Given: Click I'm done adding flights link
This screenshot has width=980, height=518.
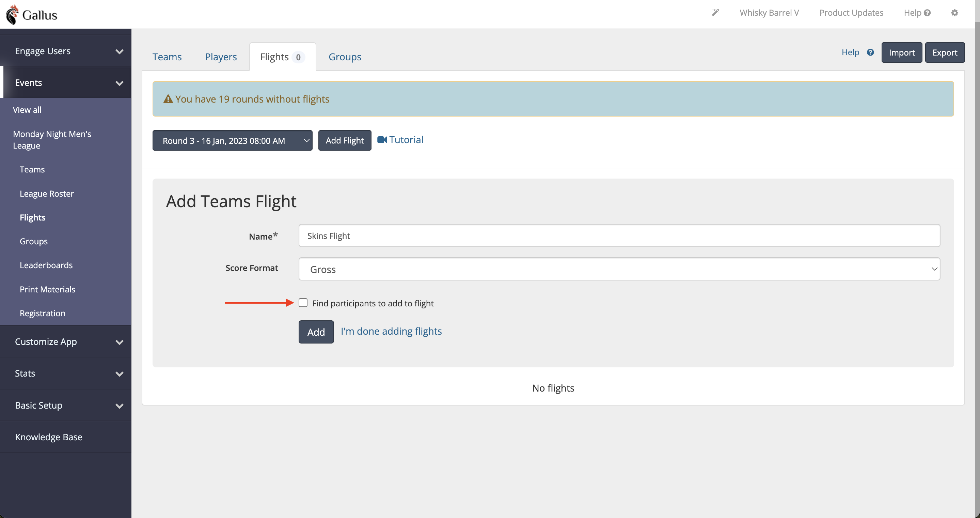Looking at the screenshot, I should pos(391,331).
